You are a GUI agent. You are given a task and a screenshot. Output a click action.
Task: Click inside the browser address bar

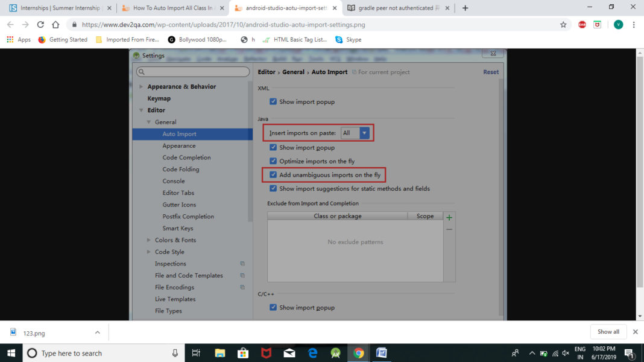click(301, 26)
